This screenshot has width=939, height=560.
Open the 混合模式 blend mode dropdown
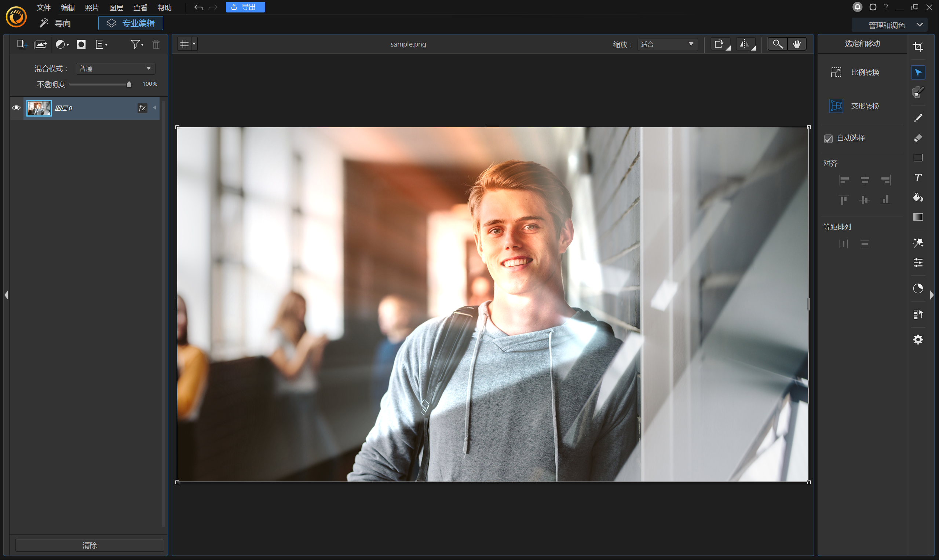(x=115, y=68)
